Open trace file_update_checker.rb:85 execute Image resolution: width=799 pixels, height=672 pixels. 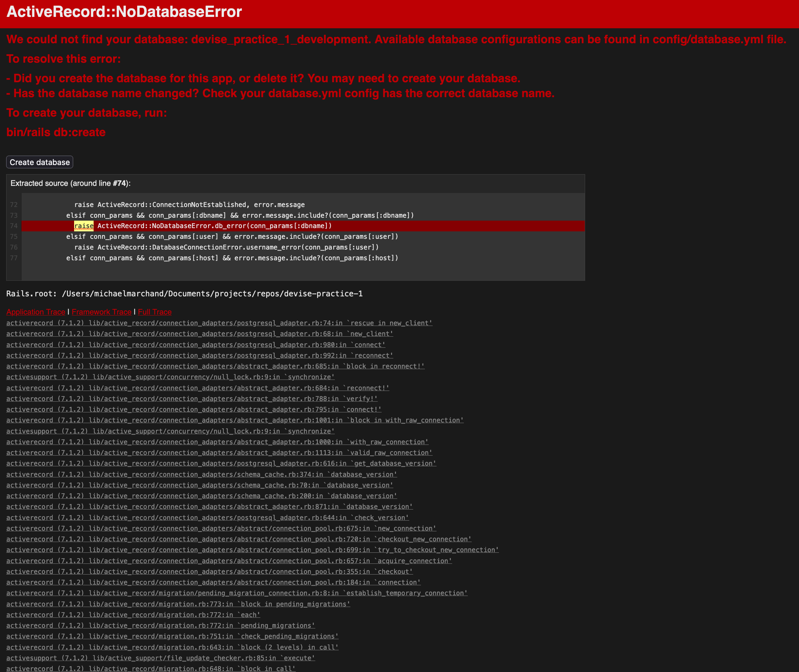point(161,658)
